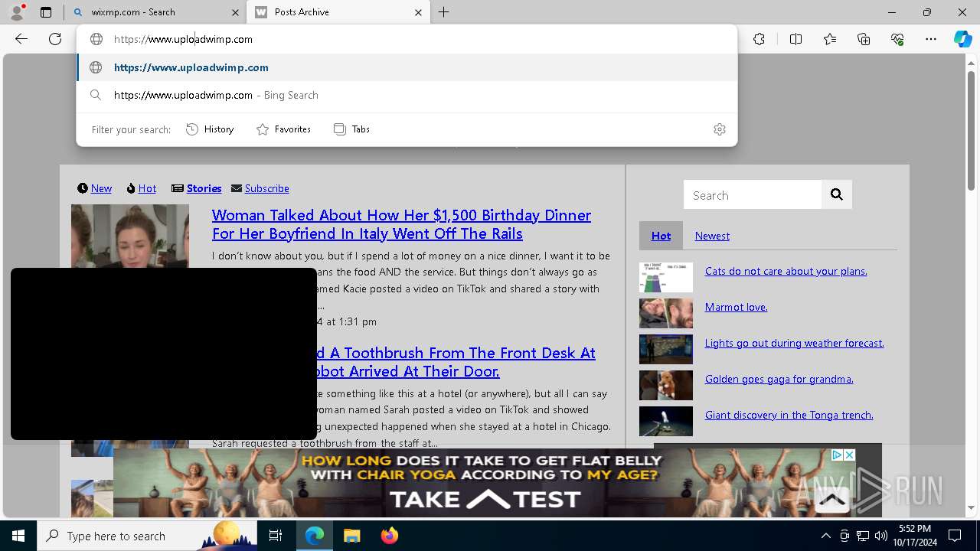
Task: Click the site Search input field
Action: pos(753,195)
